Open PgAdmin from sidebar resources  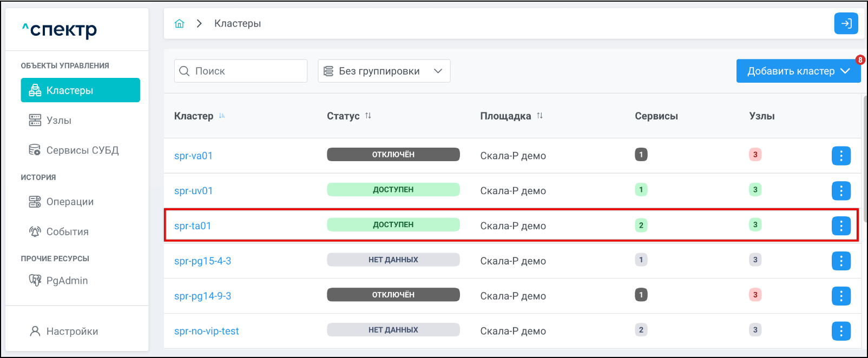pyautogui.click(x=67, y=281)
